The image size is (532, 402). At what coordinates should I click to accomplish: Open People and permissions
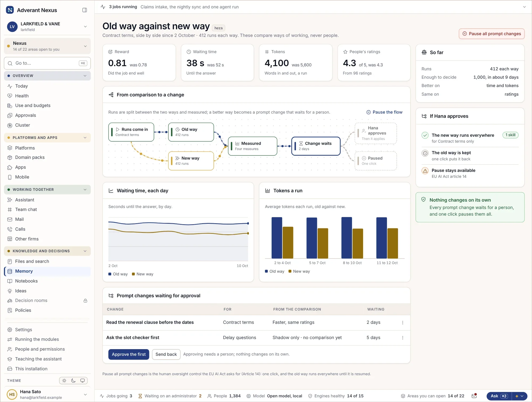[47, 349]
